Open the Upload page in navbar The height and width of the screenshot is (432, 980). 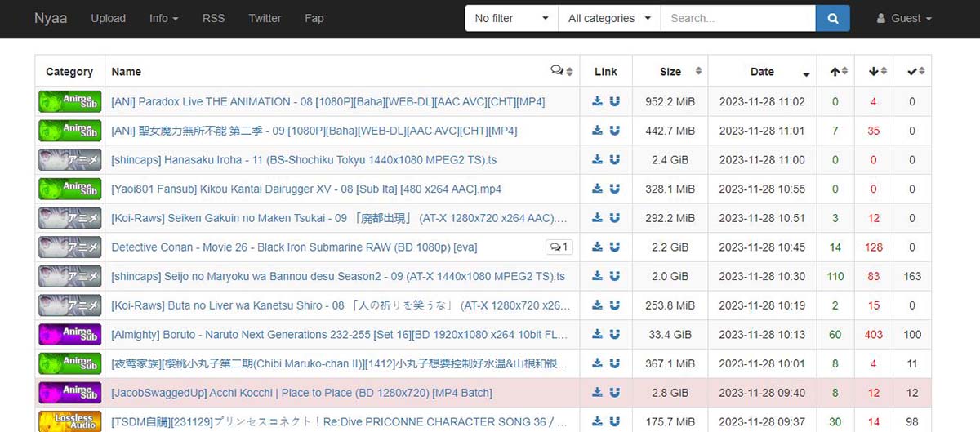pyautogui.click(x=108, y=18)
